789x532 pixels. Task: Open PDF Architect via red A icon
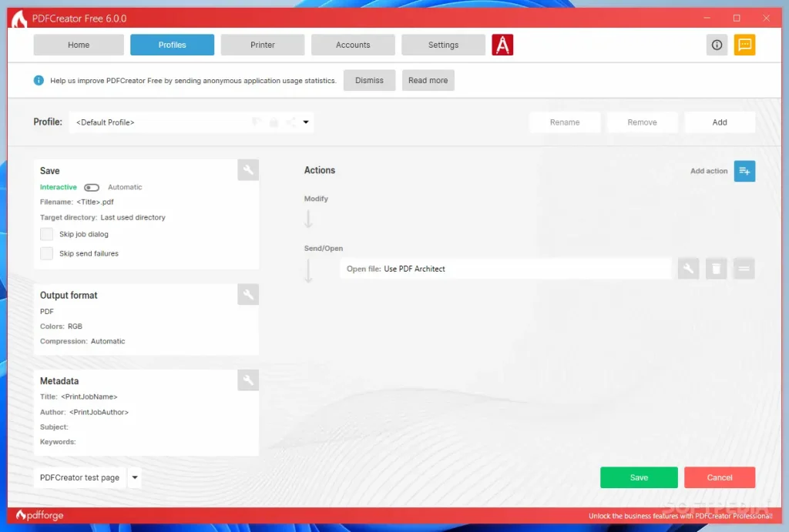pos(502,45)
